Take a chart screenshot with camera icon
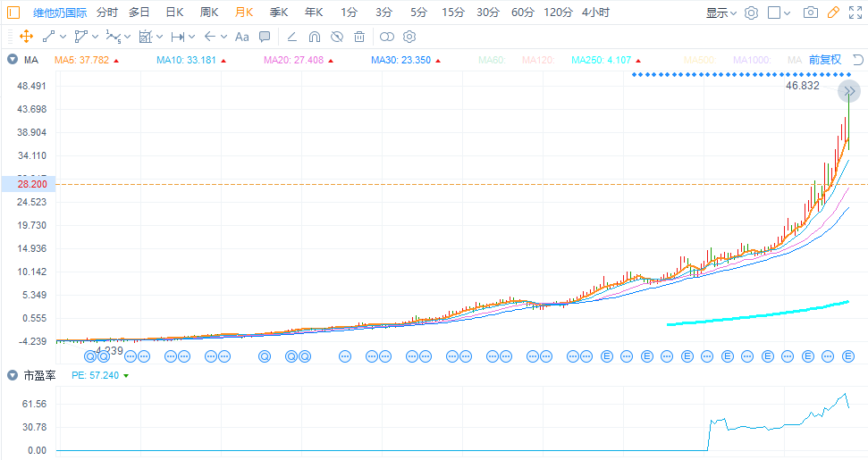Image resolution: width=868 pixels, height=460 pixels. [x=811, y=13]
